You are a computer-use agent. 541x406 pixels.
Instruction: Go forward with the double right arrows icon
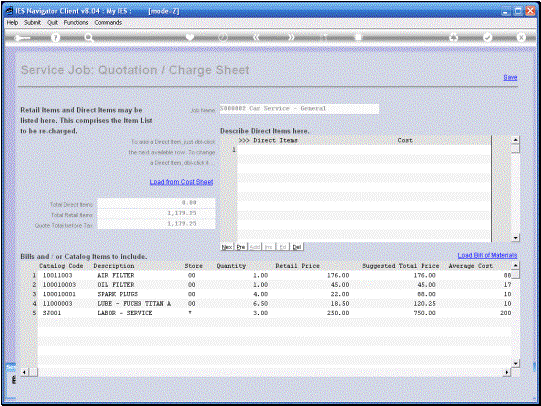point(291,37)
